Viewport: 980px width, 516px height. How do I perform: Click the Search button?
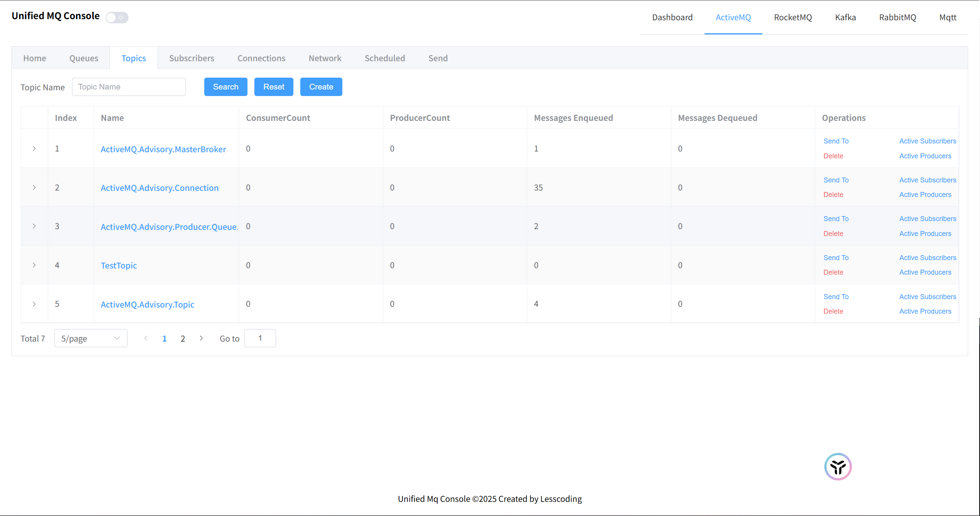tap(225, 87)
